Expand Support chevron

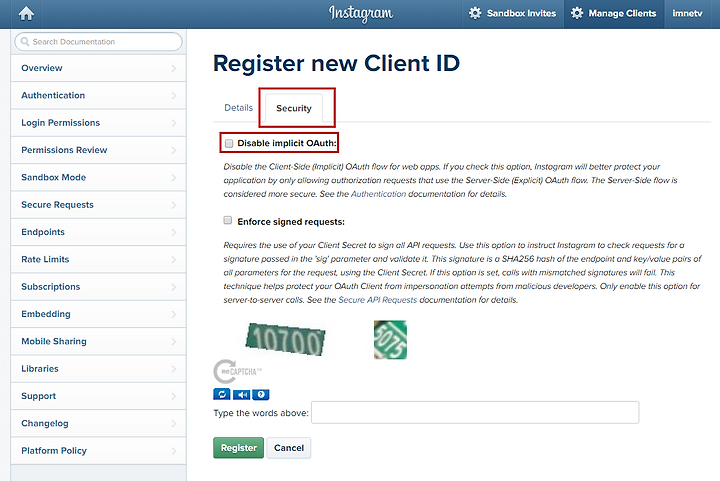click(174, 396)
